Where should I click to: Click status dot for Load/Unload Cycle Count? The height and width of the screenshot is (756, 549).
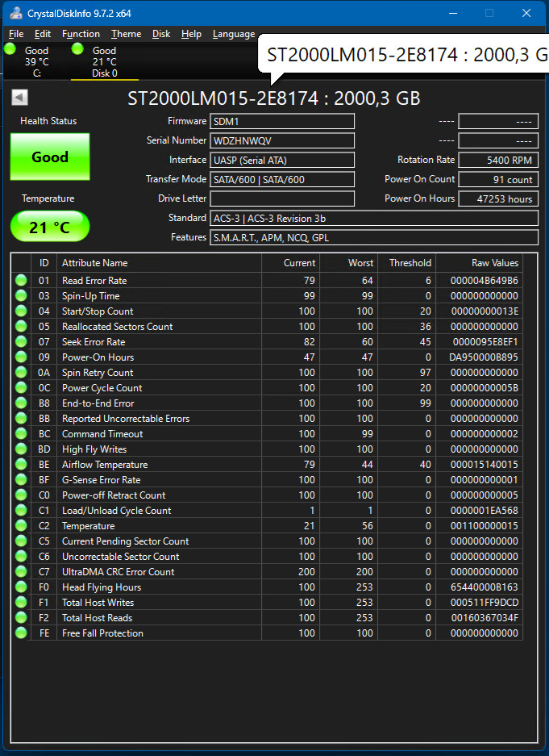(21, 511)
